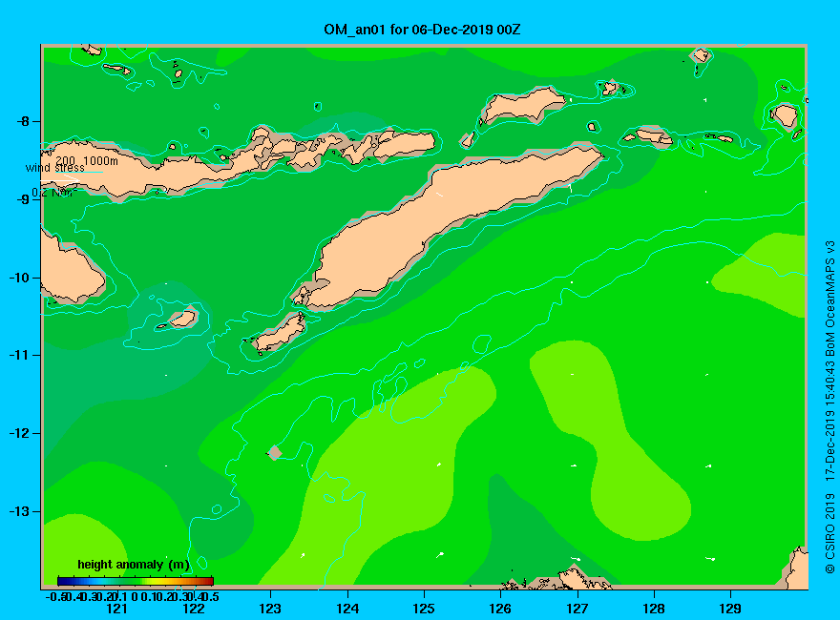The height and width of the screenshot is (620, 840).
Task: Click longitude label 124 on x-axis
Action: click(347, 609)
